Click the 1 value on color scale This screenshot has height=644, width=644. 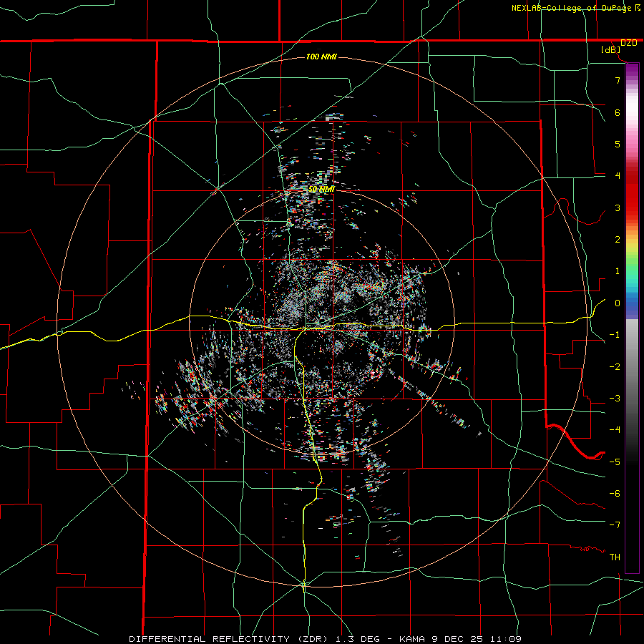(618, 271)
